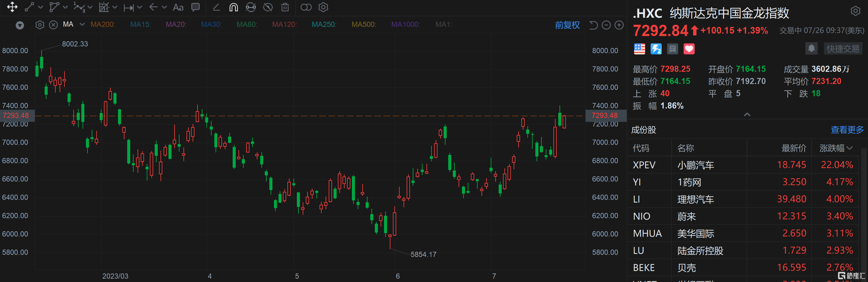
Task: Collapse quote details with up chevron
Action: click(x=747, y=115)
